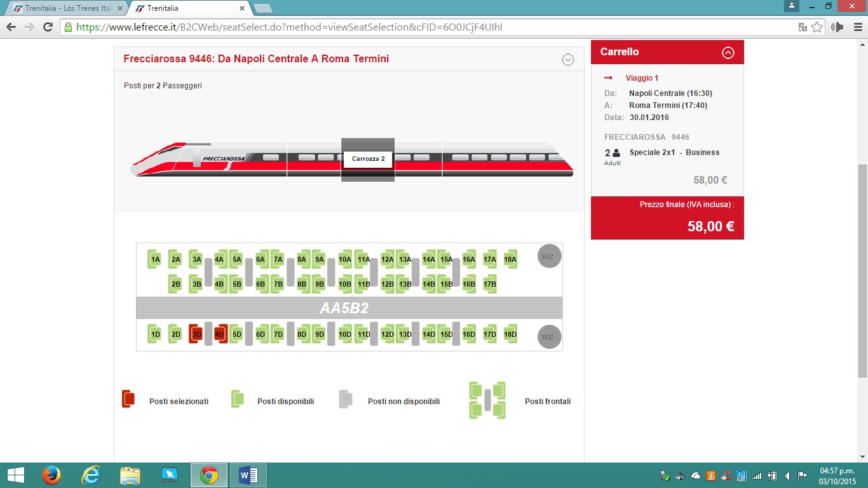The image size is (868, 488).
Task: Expand the Frecciarossa 9446 header chevron
Action: pos(568,60)
